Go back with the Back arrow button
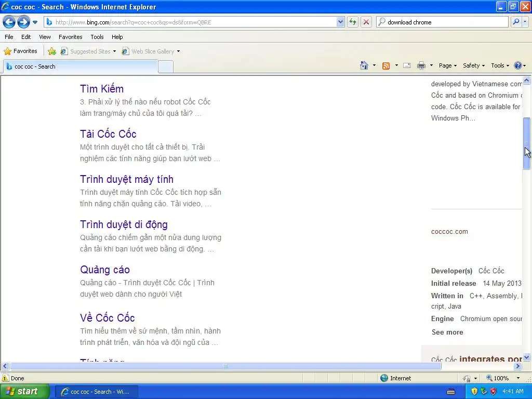Image resolution: width=532 pixels, height=399 pixels. [9, 22]
